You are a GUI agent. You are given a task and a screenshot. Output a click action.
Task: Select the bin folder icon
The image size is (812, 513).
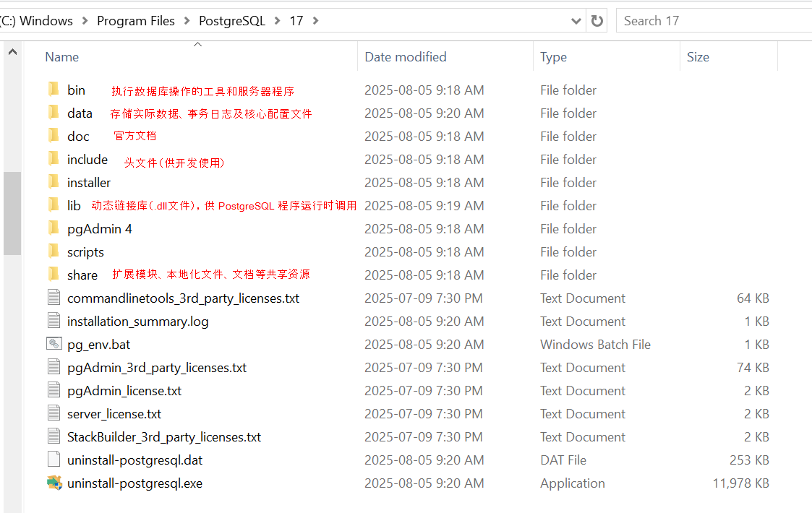click(54, 90)
